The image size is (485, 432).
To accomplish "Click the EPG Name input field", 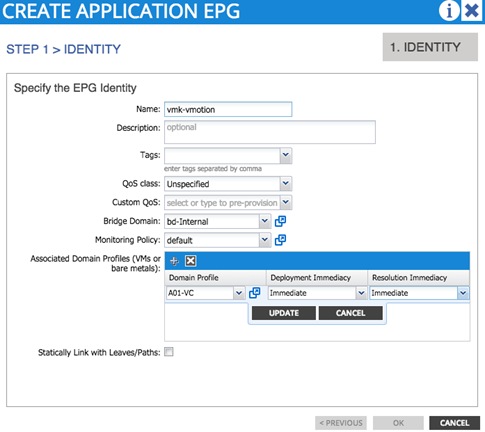I will [228, 109].
